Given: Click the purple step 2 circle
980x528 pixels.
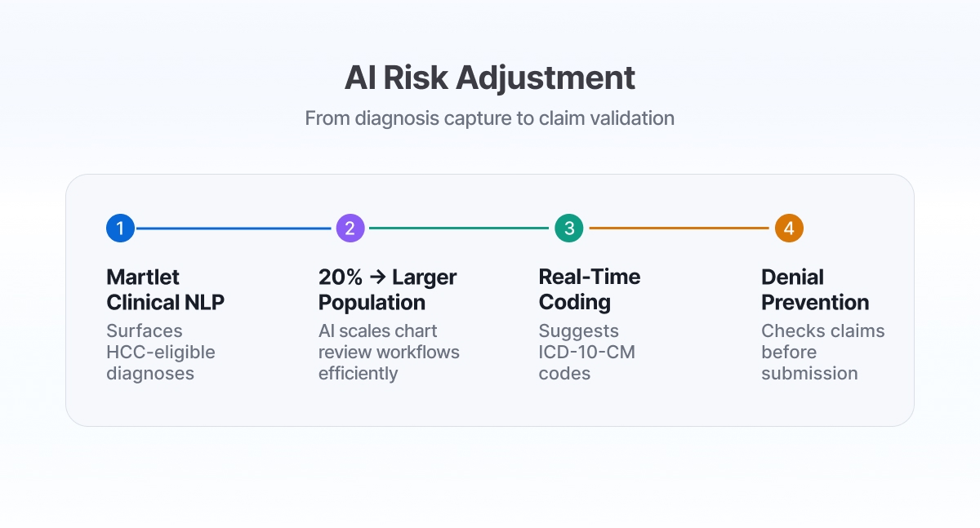Looking at the screenshot, I should coord(350,229).
